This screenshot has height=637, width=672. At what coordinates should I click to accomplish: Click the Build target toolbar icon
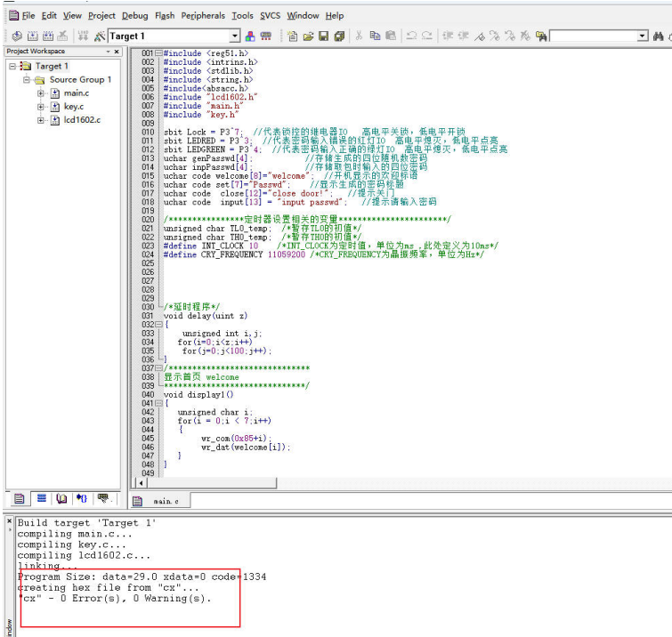[33, 36]
